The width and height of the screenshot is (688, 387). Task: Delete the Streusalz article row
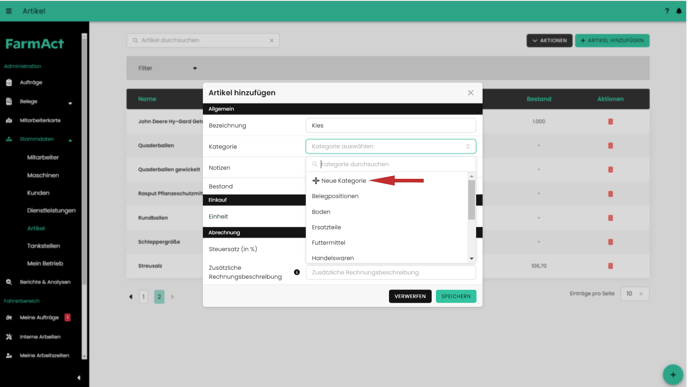pyautogui.click(x=610, y=266)
